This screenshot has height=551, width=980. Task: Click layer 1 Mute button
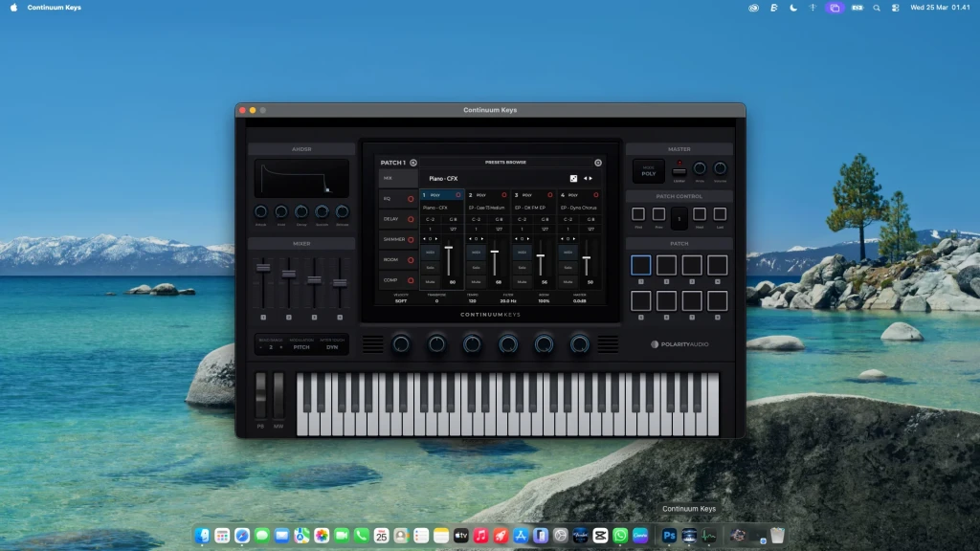coord(430,282)
